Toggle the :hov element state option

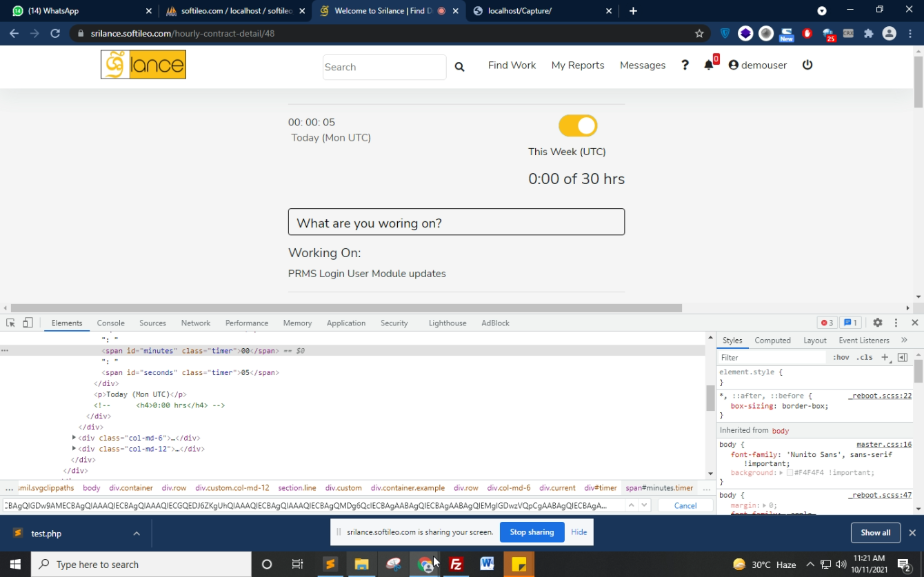(841, 357)
